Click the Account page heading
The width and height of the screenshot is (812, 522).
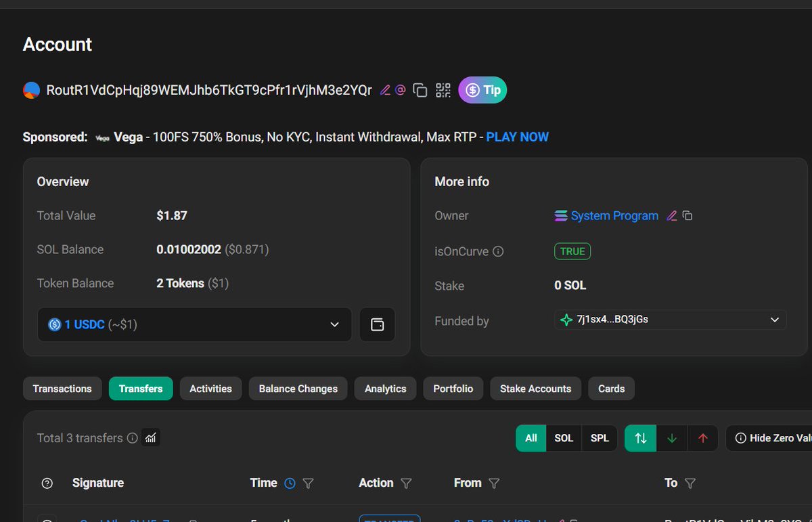(x=58, y=45)
